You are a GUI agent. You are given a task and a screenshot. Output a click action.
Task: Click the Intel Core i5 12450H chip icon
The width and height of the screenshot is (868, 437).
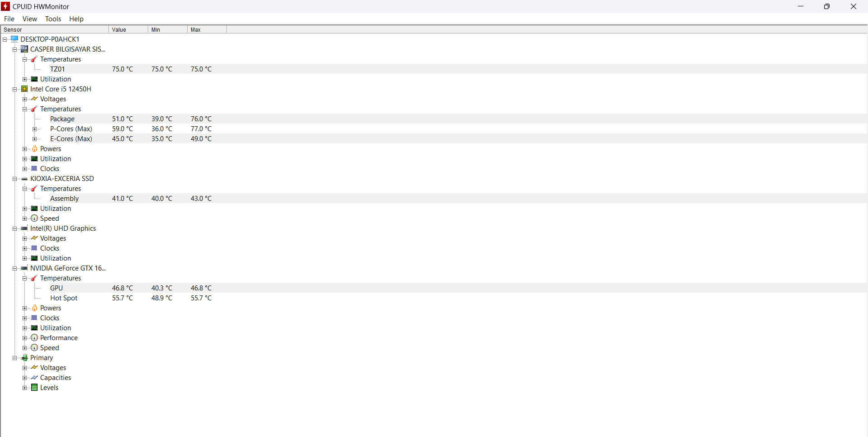coord(24,89)
